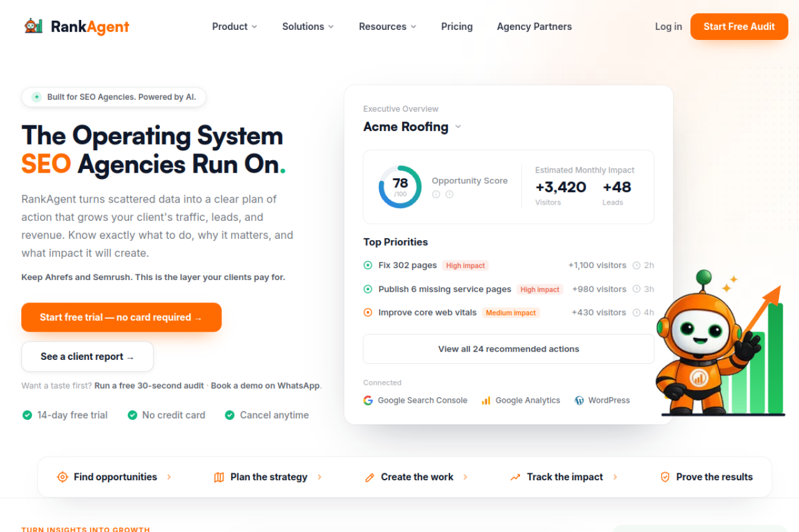Click the Fix 302 pages priority text

[408, 265]
